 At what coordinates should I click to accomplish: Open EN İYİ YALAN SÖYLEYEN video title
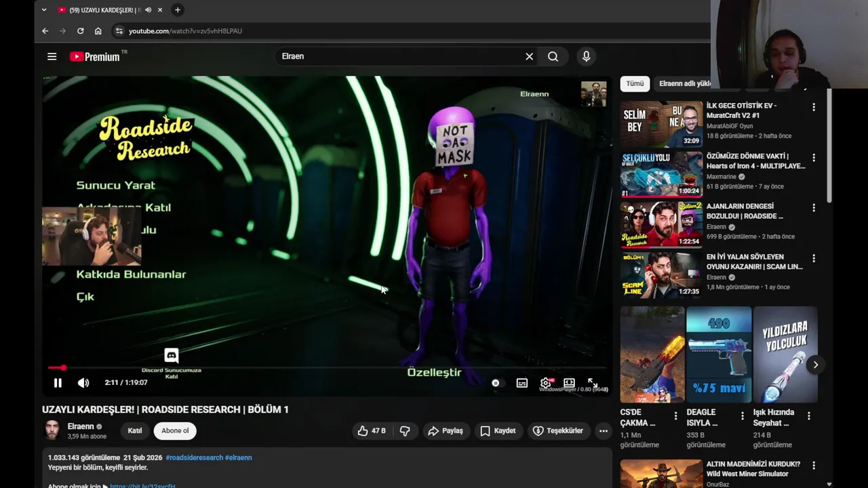(x=754, y=262)
